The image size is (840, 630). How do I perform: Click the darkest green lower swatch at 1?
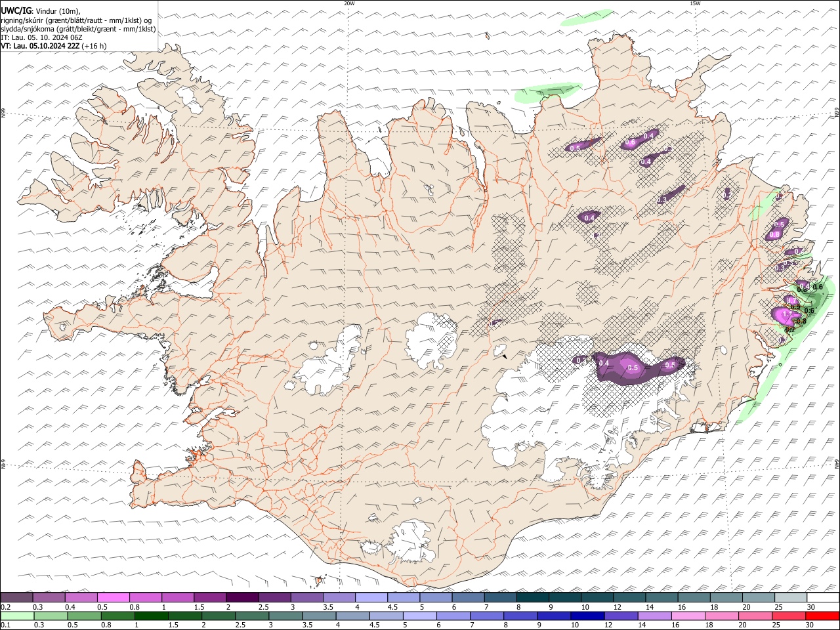[151, 616]
